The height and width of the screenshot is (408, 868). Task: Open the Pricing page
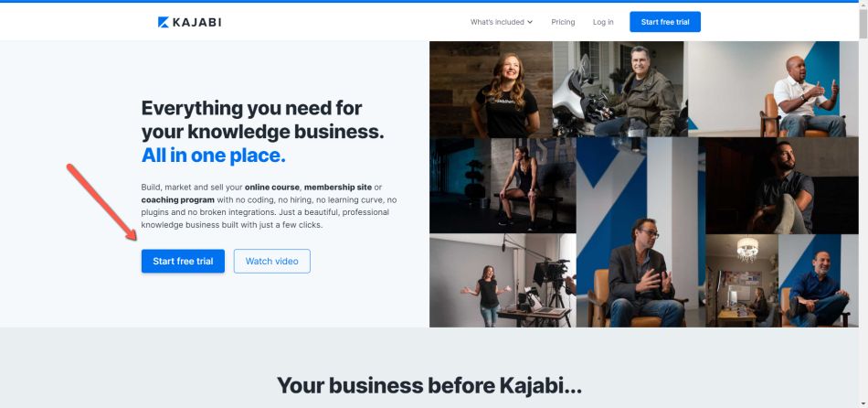coord(563,22)
